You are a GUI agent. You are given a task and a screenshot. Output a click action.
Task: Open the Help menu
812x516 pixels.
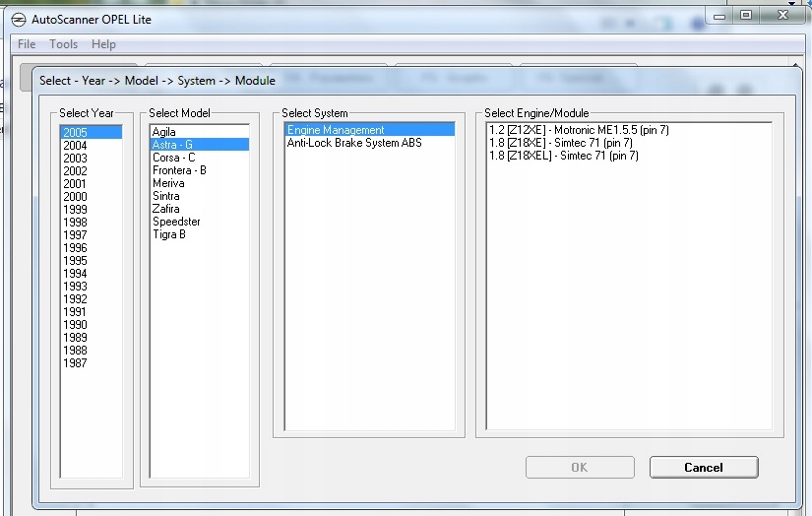tap(103, 44)
